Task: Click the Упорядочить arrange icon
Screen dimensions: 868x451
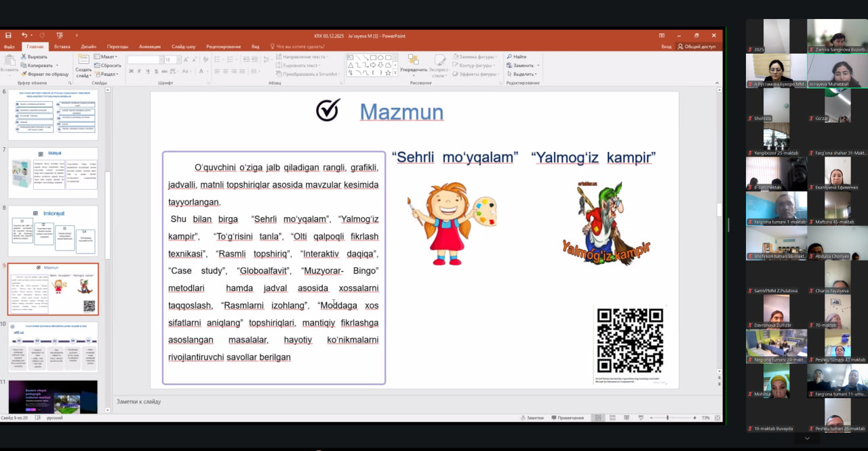Action: (x=412, y=61)
